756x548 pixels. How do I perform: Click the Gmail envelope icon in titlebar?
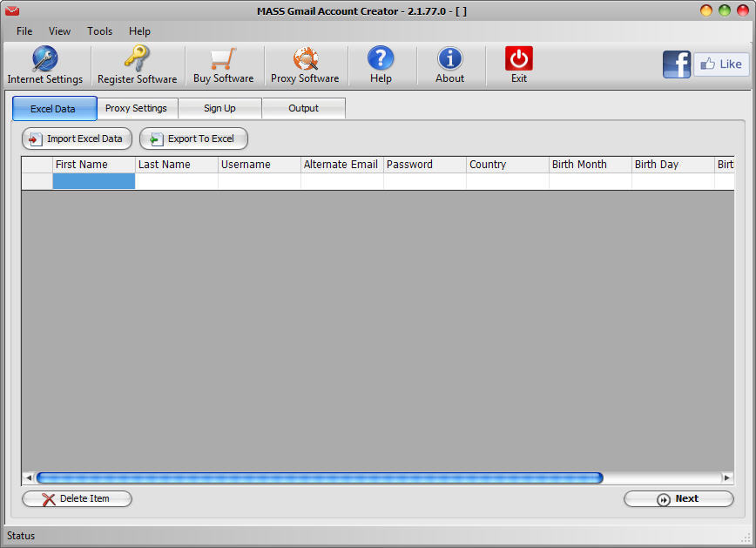tap(11, 10)
